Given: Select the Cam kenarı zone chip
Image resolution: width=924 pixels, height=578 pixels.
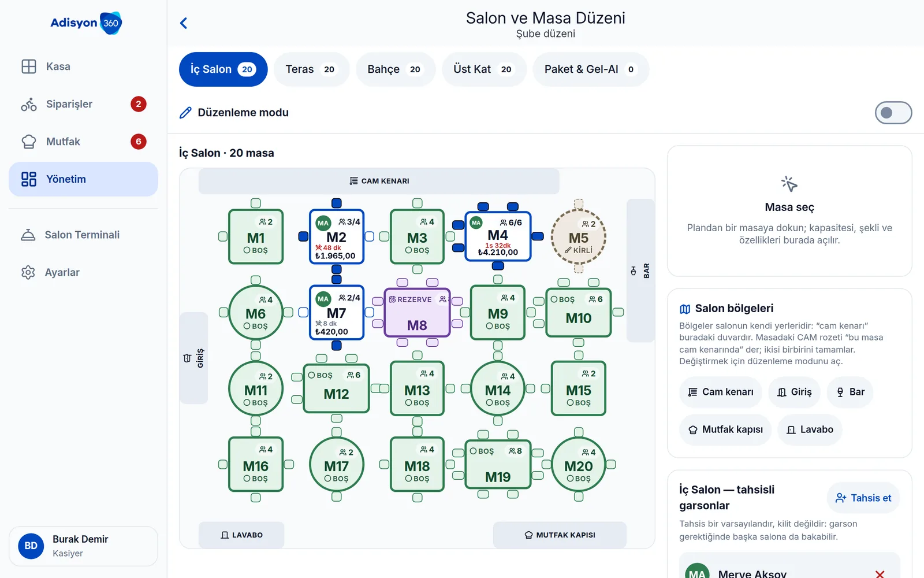Looking at the screenshot, I should coord(721,392).
